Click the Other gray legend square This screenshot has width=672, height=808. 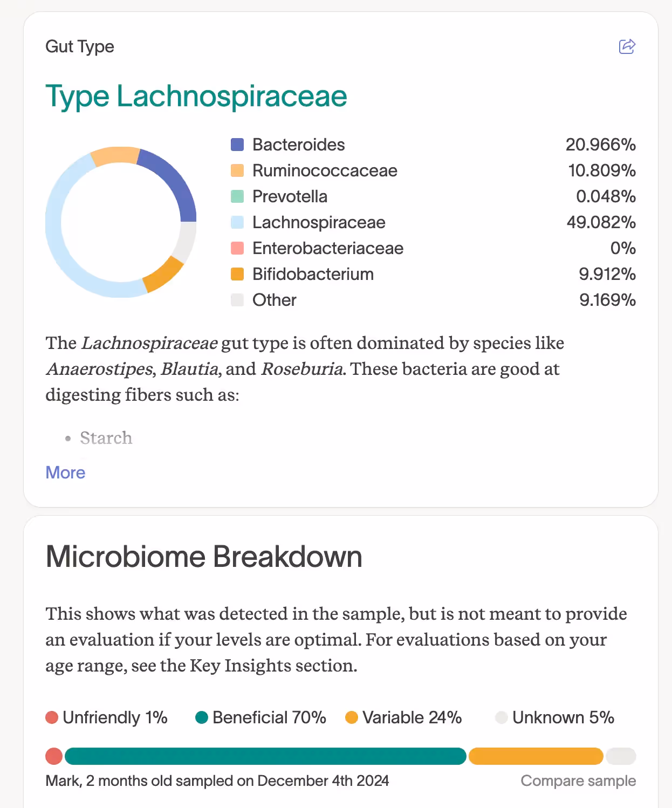pos(237,300)
